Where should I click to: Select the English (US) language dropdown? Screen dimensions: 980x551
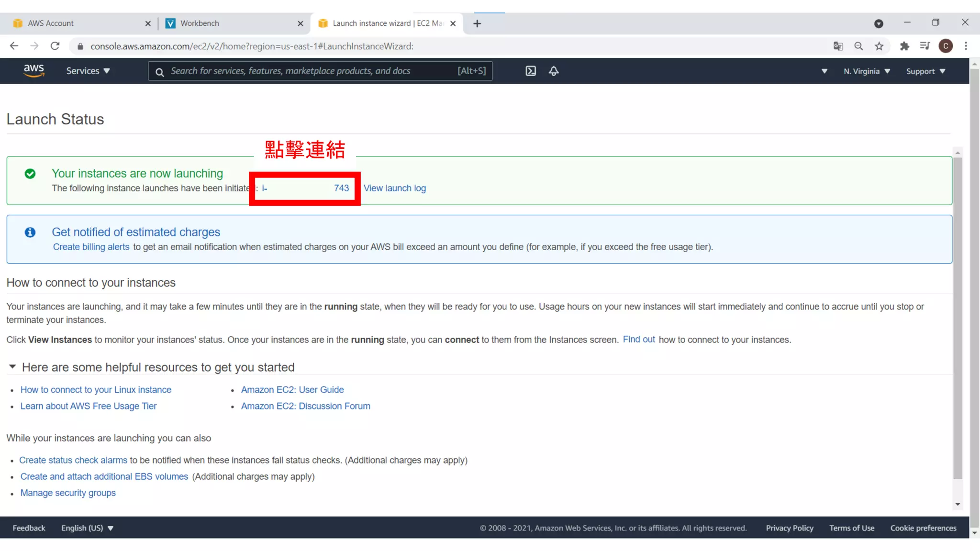pos(87,528)
